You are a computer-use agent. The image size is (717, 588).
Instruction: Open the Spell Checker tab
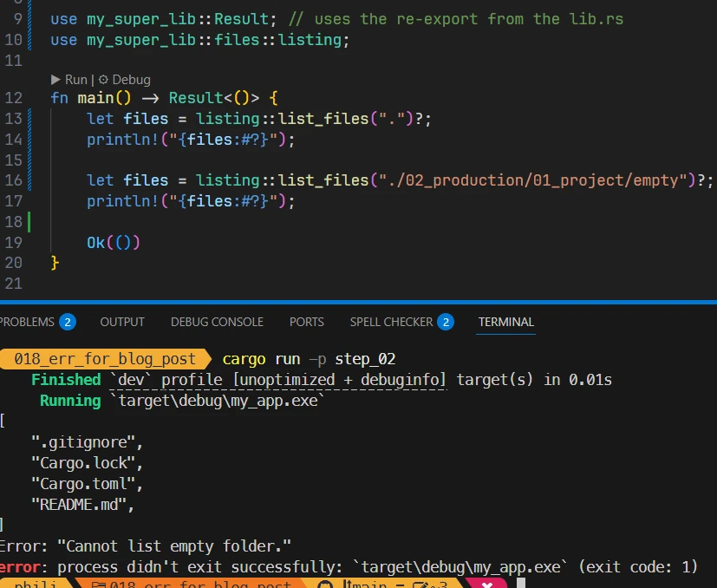click(391, 322)
